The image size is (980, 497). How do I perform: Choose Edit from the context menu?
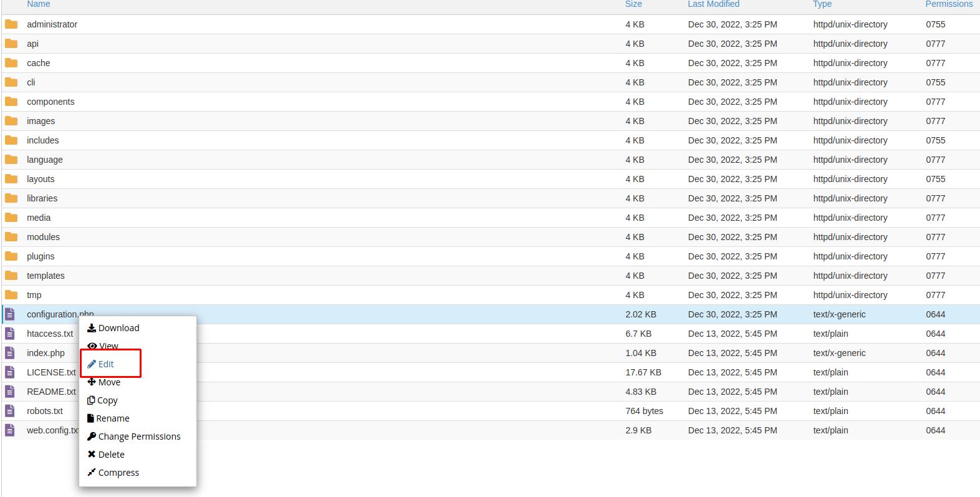point(106,364)
